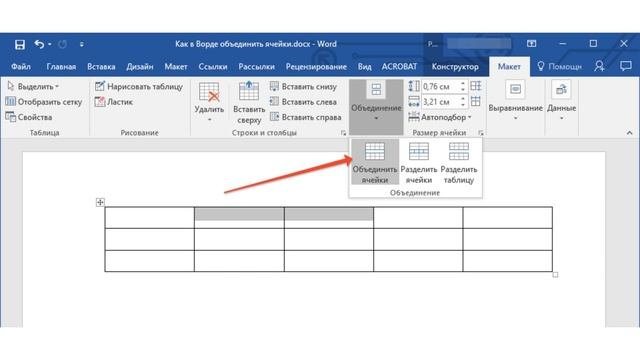640x360 pixels.
Task: Click the distribute rows evenly icon
Action: (476, 86)
